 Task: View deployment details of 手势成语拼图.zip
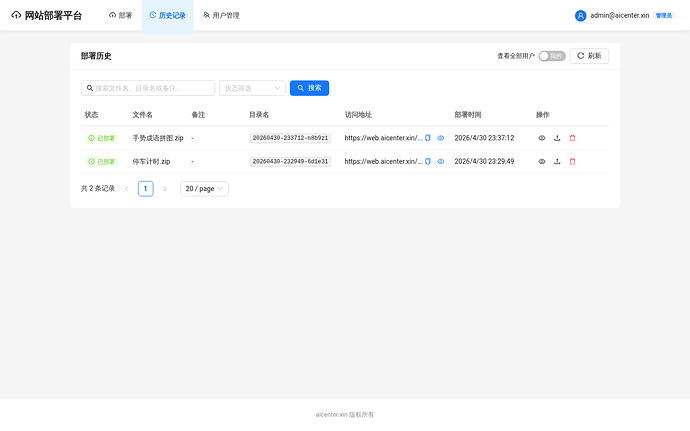[542, 138]
